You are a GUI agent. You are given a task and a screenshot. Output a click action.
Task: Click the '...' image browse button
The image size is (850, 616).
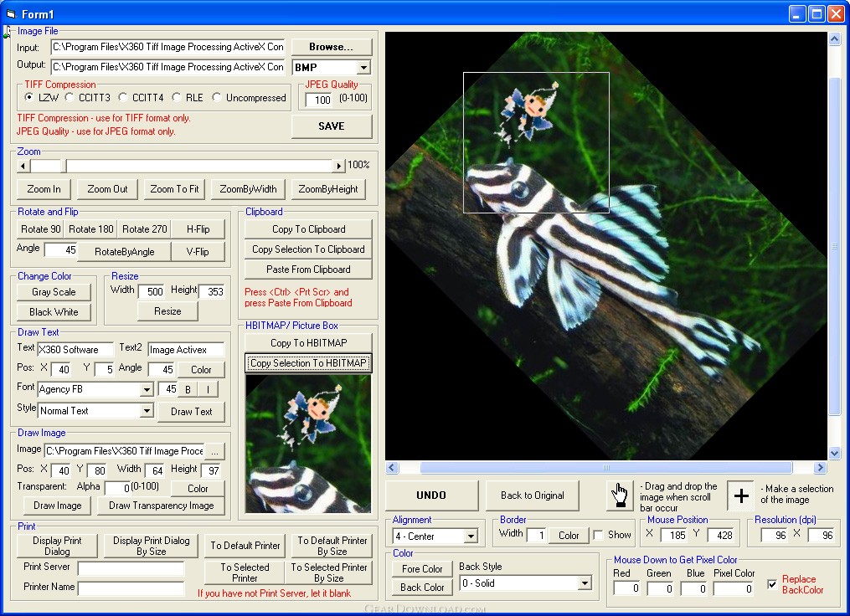point(215,450)
